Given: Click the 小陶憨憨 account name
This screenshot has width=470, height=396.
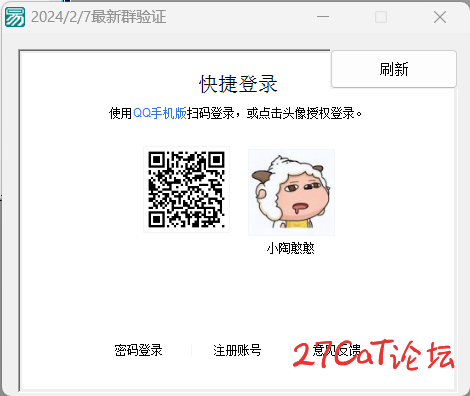Looking at the screenshot, I should point(291,248).
